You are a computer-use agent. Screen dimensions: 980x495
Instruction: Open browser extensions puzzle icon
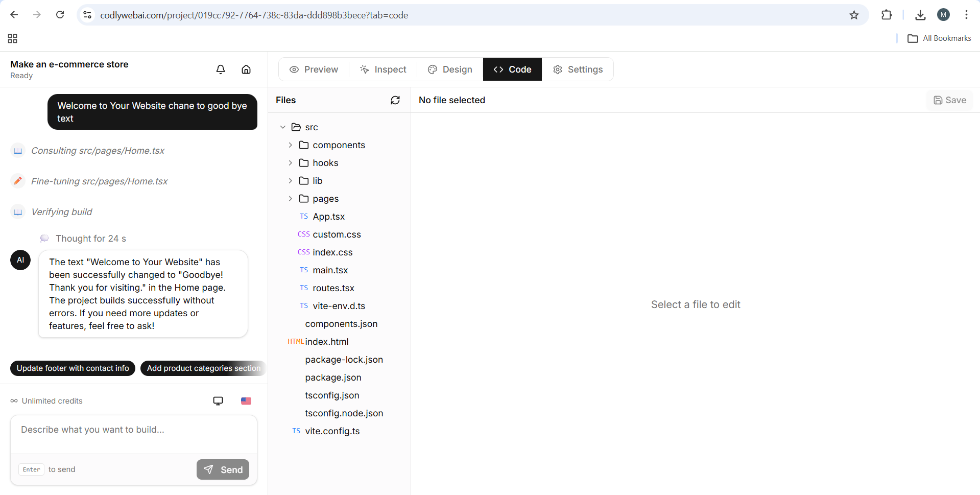click(x=887, y=15)
